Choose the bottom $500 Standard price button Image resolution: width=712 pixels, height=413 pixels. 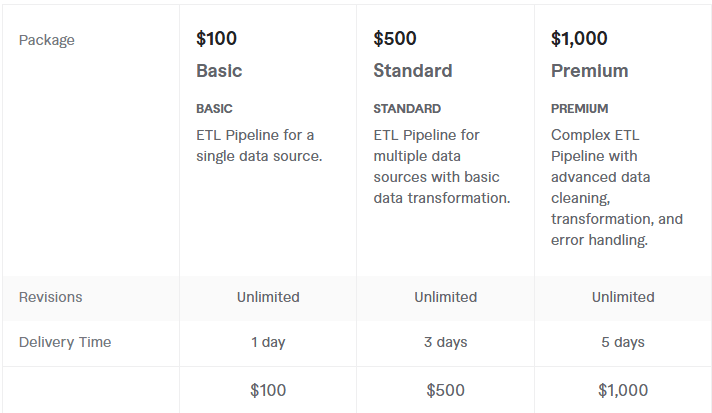pos(445,390)
